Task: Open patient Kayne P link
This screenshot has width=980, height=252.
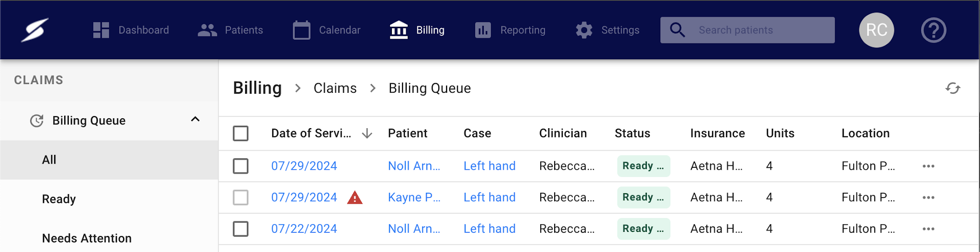Action: click(x=414, y=197)
